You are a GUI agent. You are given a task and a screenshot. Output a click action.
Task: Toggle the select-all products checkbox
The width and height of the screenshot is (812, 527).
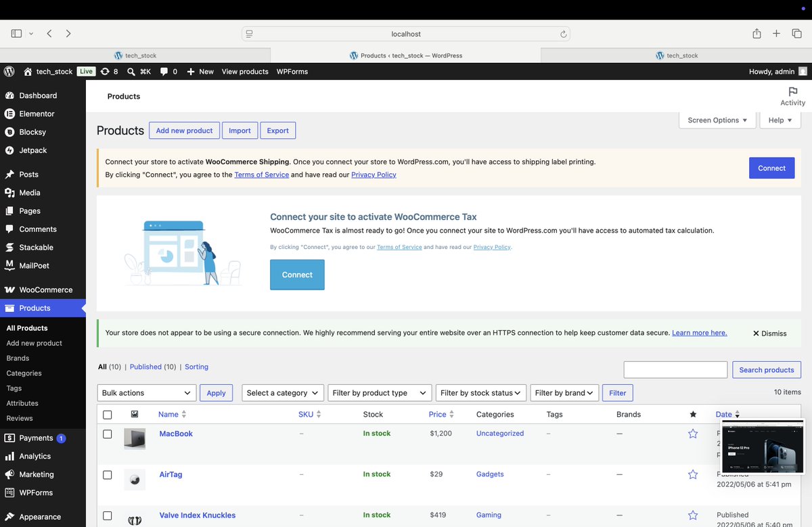click(107, 415)
